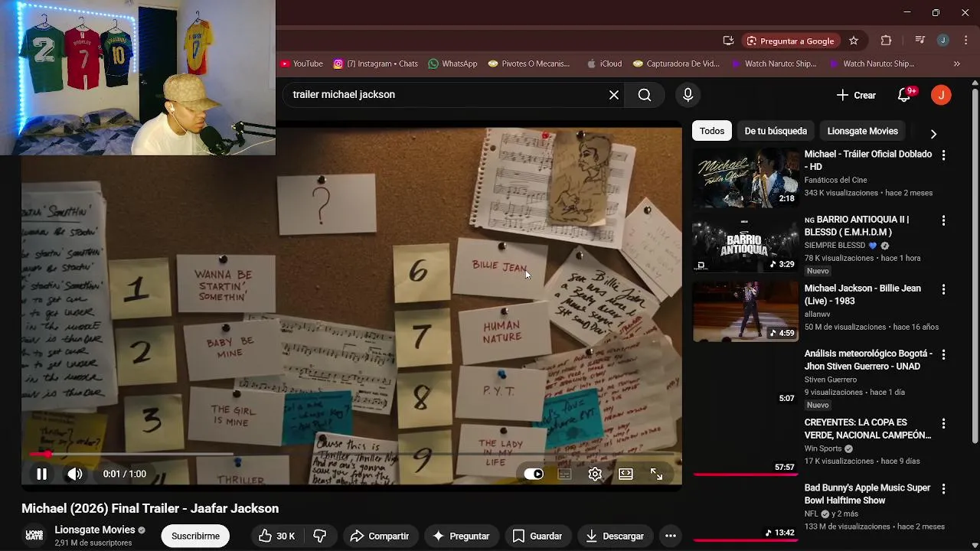The image size is (980, 551).
Task: Click the search magnifier button
Action: [x=645, y=95]
